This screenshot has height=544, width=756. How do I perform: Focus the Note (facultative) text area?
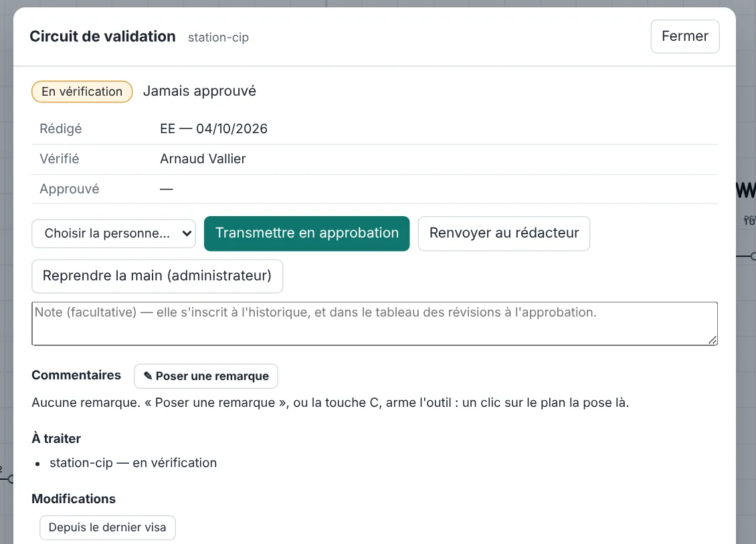point(375,324)
